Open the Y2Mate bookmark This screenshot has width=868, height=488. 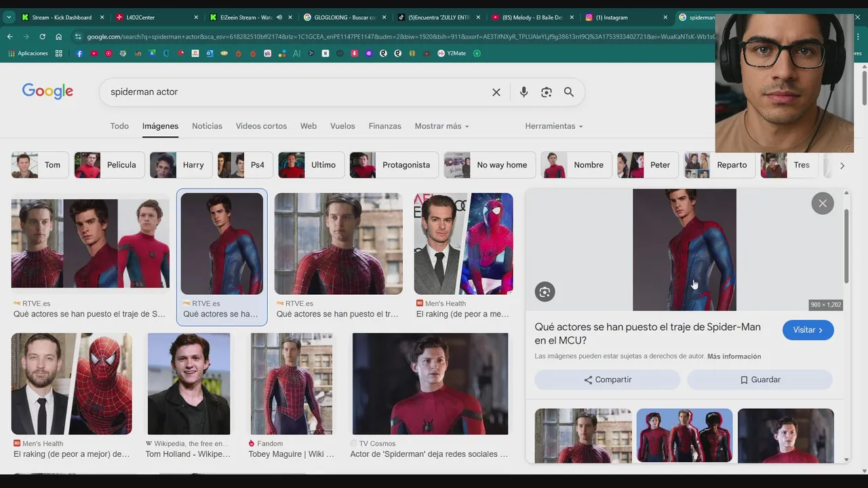[x=452, y=53]
